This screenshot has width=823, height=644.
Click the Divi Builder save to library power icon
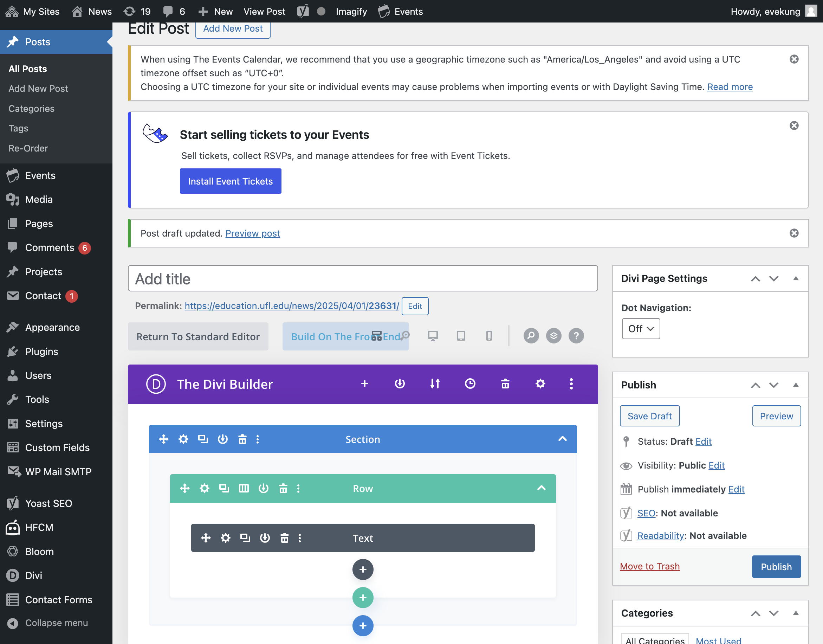tap(400, 384)
